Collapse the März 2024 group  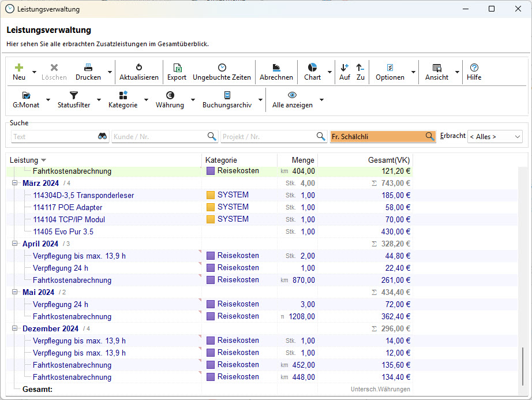click(x=15, y=184)
